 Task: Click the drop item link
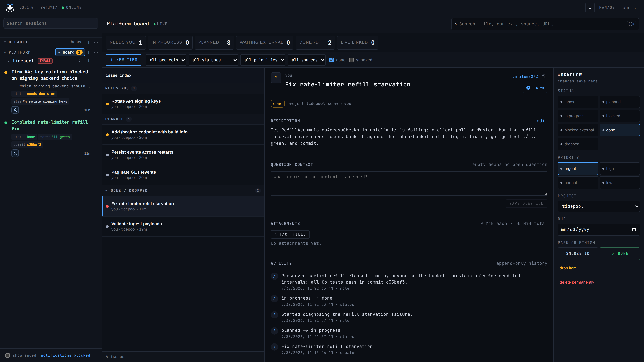(x=568, y=268)
